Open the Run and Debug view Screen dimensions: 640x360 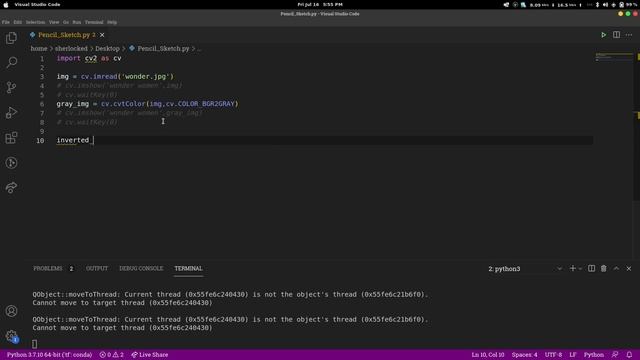11,113
